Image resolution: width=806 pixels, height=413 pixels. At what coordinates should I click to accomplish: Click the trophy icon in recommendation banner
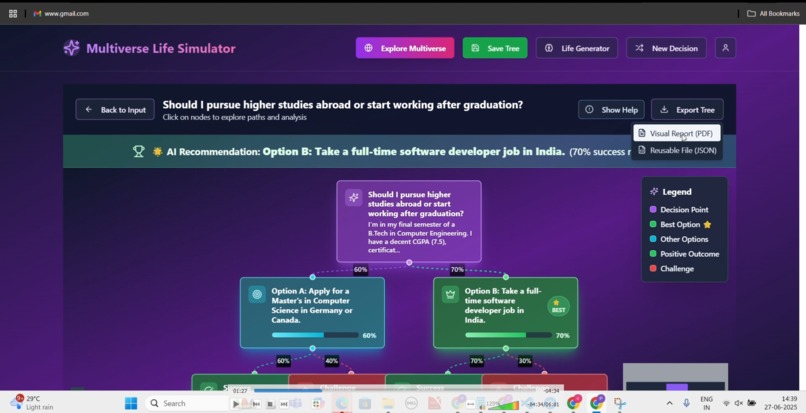[x=138, y=151]
